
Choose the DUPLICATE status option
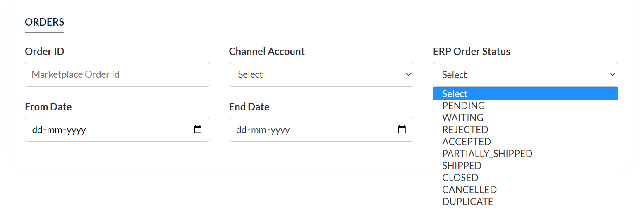468,201
